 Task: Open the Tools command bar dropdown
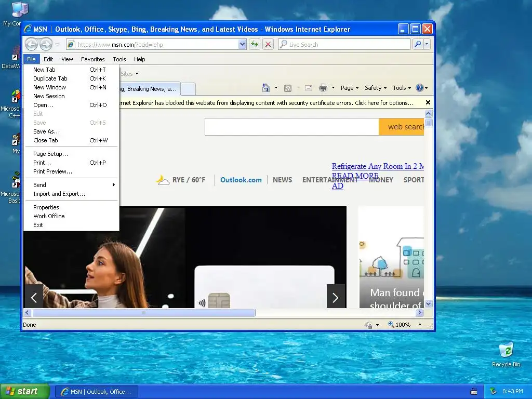[x=402, y=88]
